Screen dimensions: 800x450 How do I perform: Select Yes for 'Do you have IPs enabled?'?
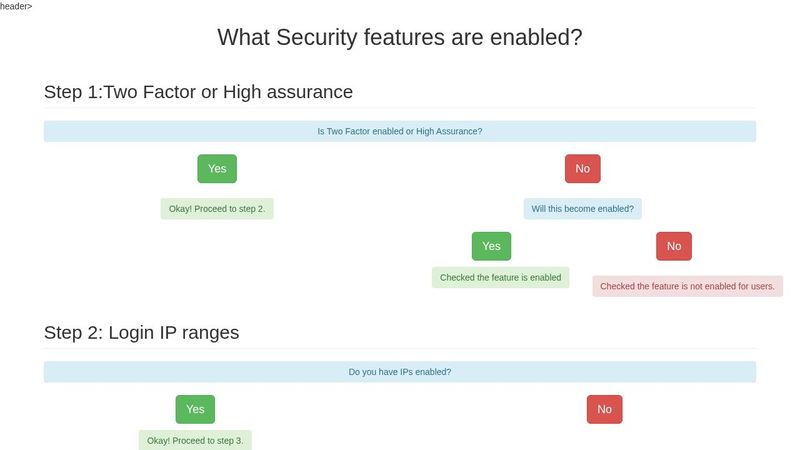[x=195, y=409]
